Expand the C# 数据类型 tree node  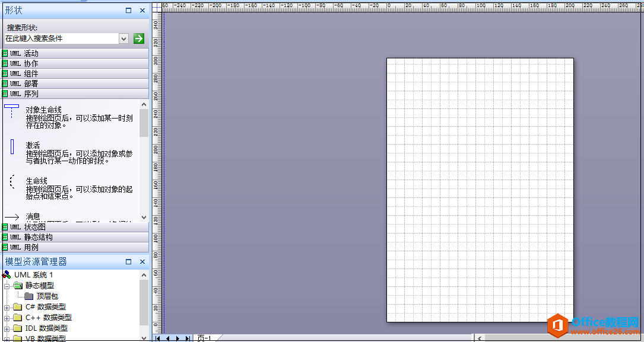coord(7,307)
